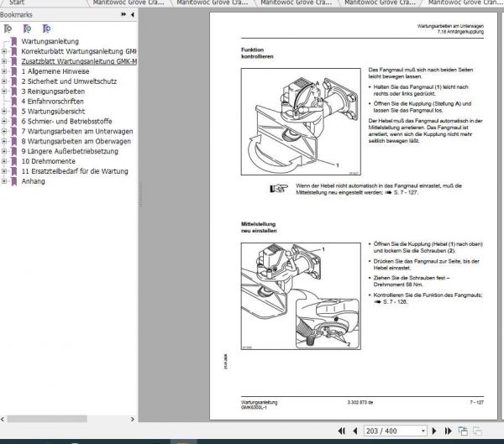Switch to the fourth Manitowoc Grove Cra... tab
504x444 pixels.
coord(381,3)
